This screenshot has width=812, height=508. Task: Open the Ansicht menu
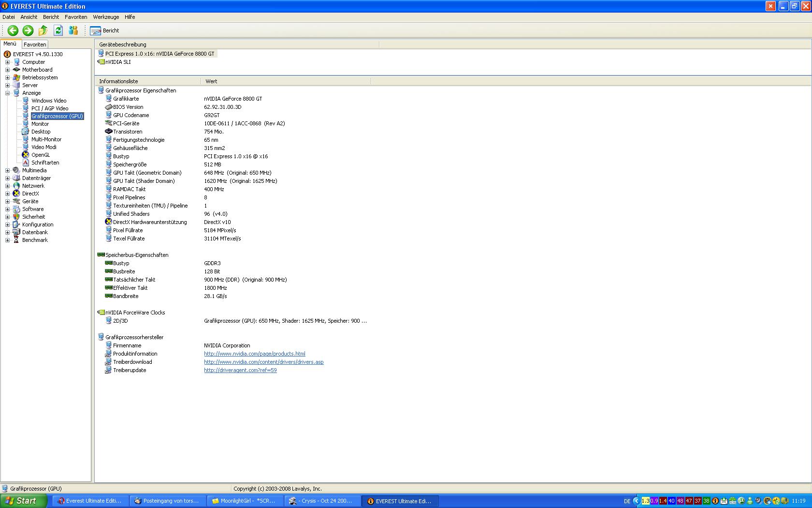[x=29, y=17]
